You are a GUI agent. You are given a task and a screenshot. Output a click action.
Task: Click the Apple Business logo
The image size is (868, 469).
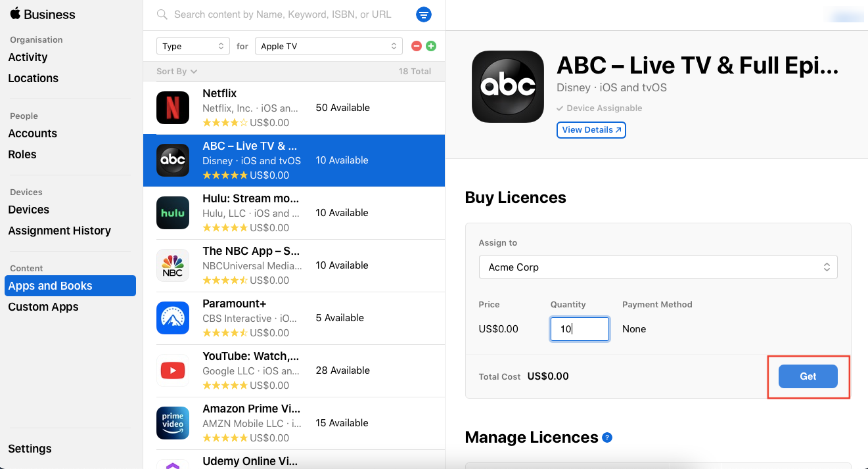(42, 14)
